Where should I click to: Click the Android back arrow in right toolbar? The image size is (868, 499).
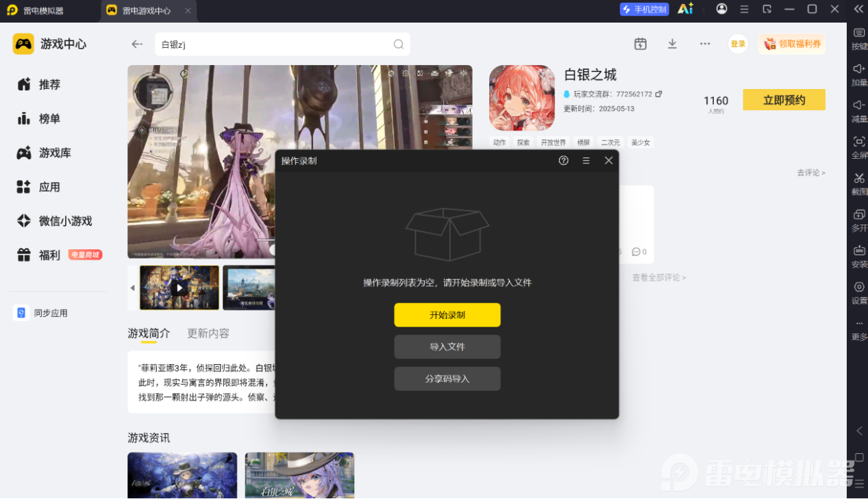tap(859, 431)
